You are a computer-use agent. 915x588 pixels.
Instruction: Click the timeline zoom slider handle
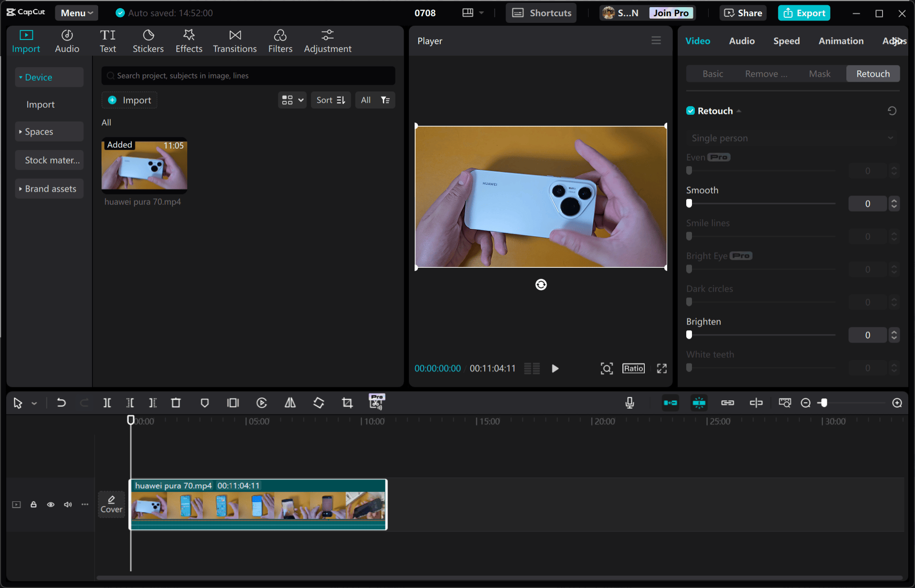[x=824, y=403]
